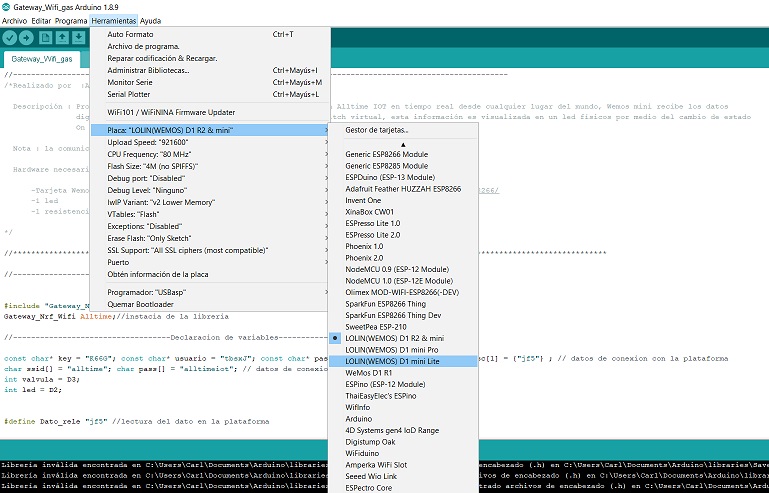
Task: Expand the Programador "USBasp" submenu
Action: [210, 292]
